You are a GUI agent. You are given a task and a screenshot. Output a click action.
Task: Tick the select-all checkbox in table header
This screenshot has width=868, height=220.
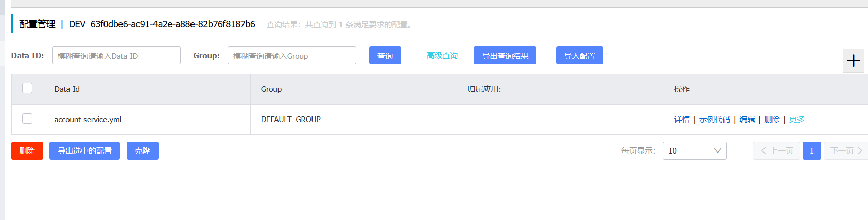27,88
